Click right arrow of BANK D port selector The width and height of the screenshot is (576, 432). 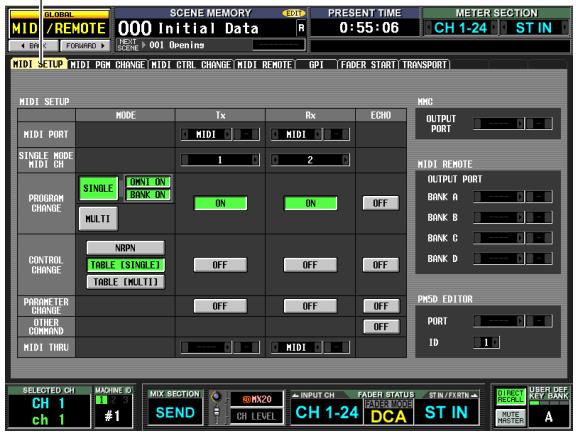click(520, 259)
